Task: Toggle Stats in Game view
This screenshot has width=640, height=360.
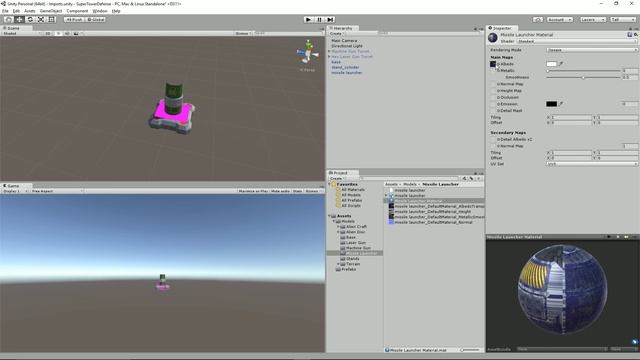Action: [x=297, y=191]
